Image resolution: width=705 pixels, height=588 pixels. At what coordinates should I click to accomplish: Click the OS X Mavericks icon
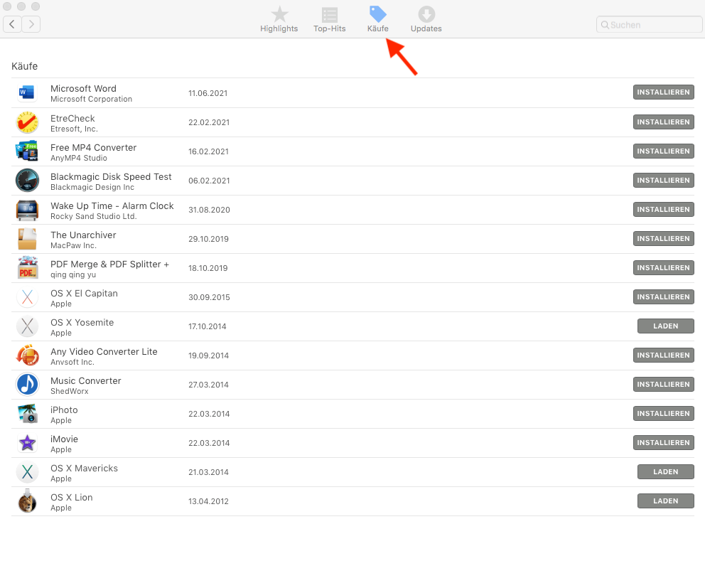27,472
